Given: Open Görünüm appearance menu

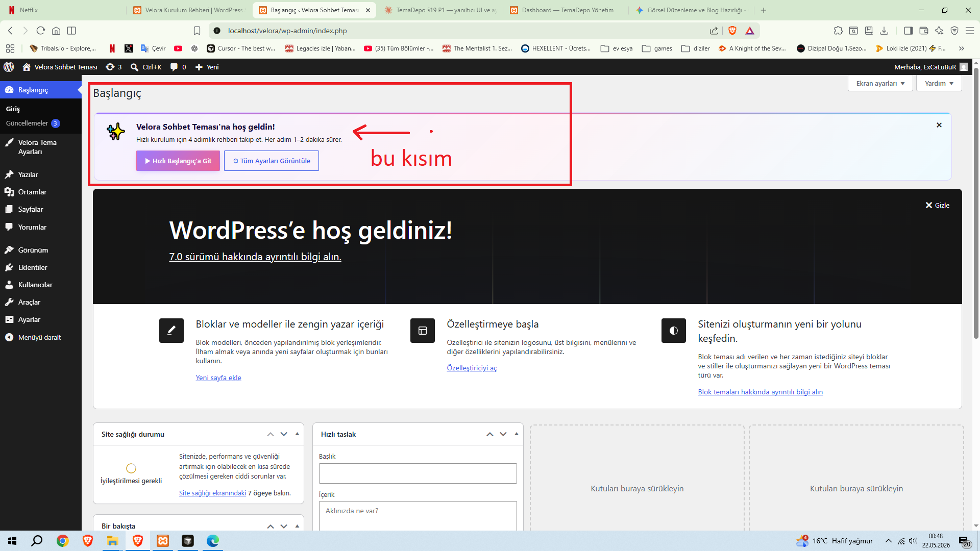Looking at the screenshot, I should pyautogui.click(x=41, y=250).
